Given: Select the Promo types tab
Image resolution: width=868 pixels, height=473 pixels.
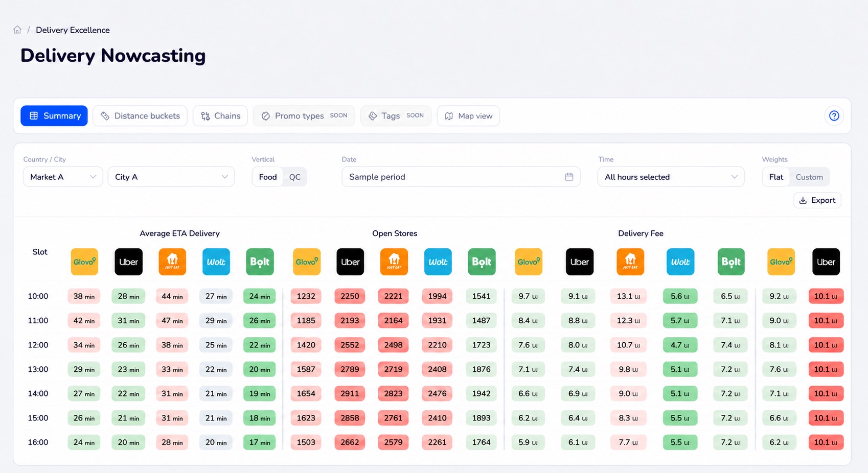Looking at the screenshot, I should click(304, 116).
